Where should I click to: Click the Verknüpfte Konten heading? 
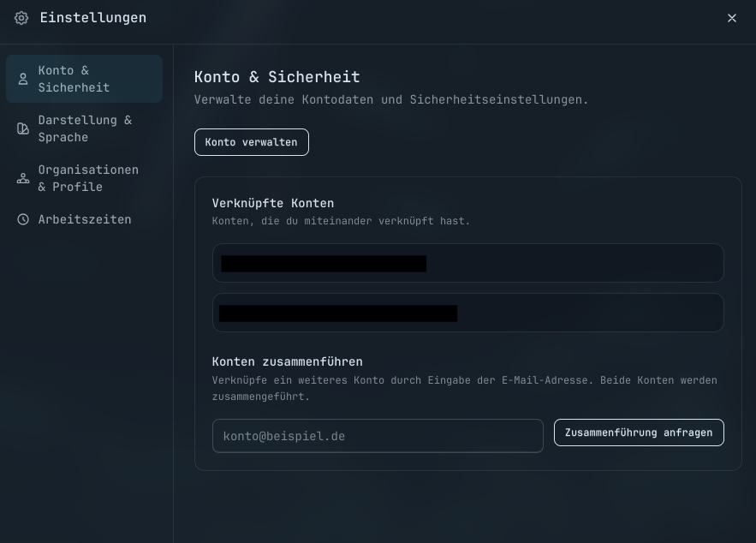point(273,203)
